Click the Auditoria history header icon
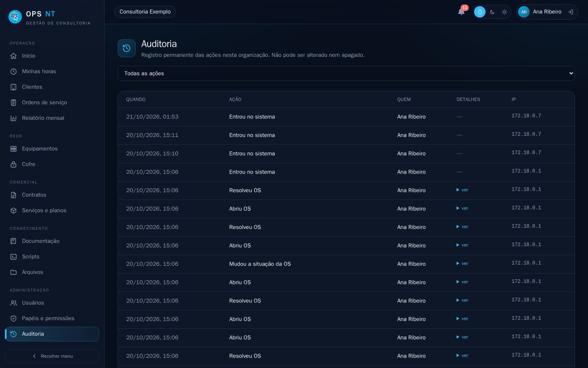The image size is (588, 368). coord(127,48)
